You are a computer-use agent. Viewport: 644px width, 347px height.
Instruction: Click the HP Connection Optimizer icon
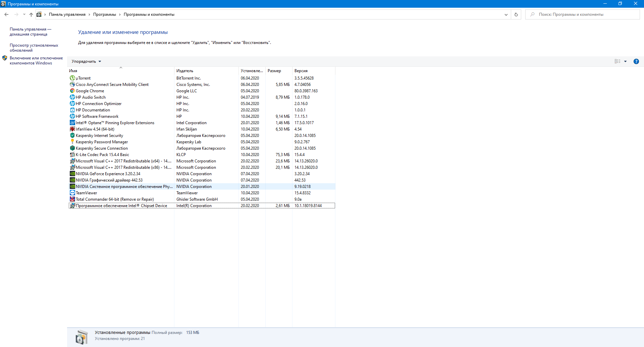[72, 104]
